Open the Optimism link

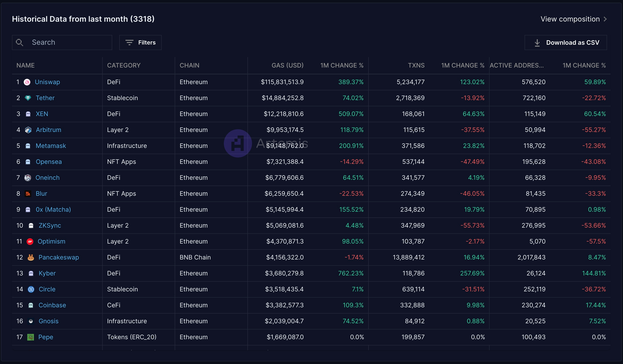coord(52,242)
